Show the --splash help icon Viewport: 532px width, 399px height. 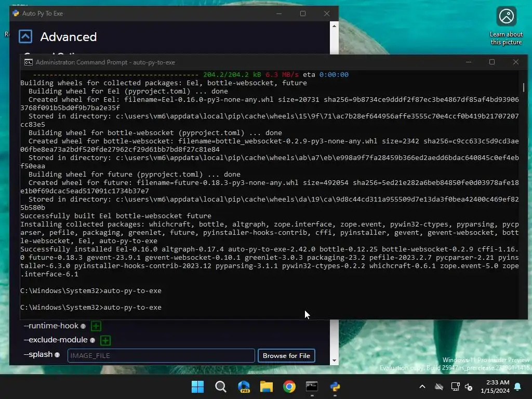coord(57,355)
